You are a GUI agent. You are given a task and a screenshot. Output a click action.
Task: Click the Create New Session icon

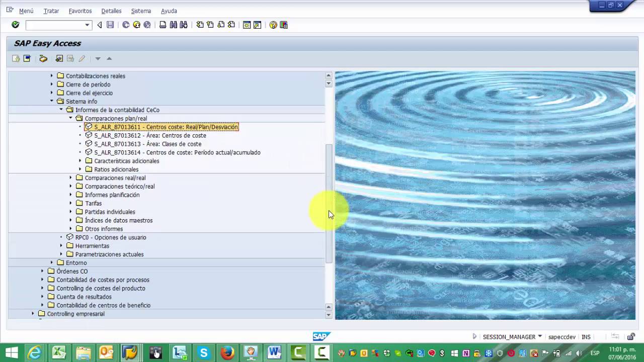point(247,25)
